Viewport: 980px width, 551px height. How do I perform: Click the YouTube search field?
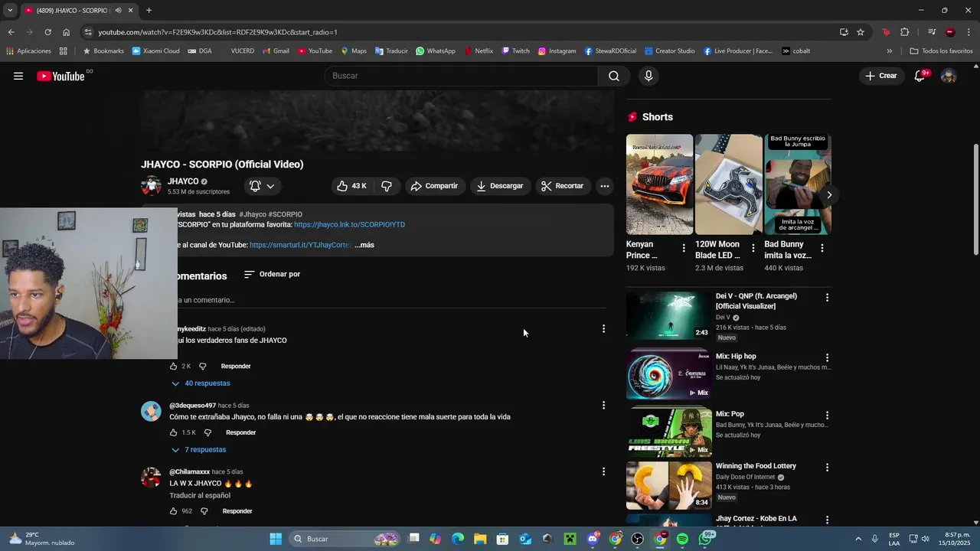pos(461,76)
